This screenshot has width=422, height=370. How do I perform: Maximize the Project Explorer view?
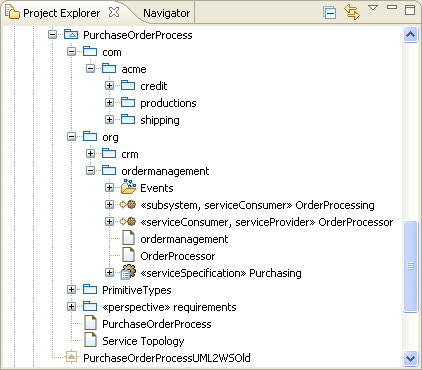[410, 9]
